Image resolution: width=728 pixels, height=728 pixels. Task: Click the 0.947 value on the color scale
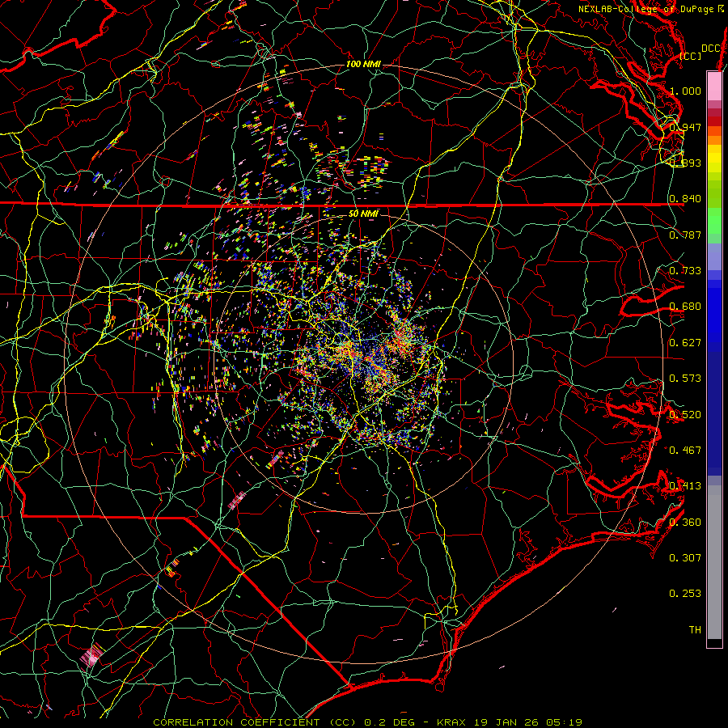tap(685, 127)
